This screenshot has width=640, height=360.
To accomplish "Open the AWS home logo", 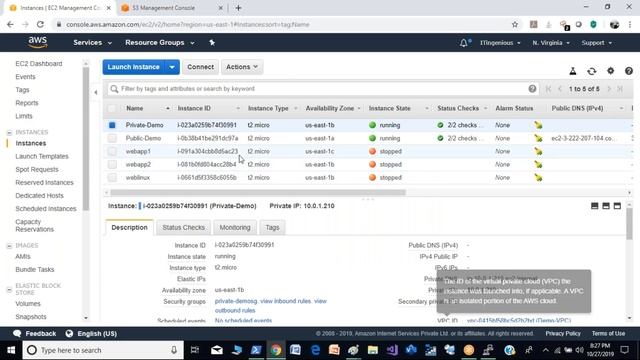I will point(38,42).
